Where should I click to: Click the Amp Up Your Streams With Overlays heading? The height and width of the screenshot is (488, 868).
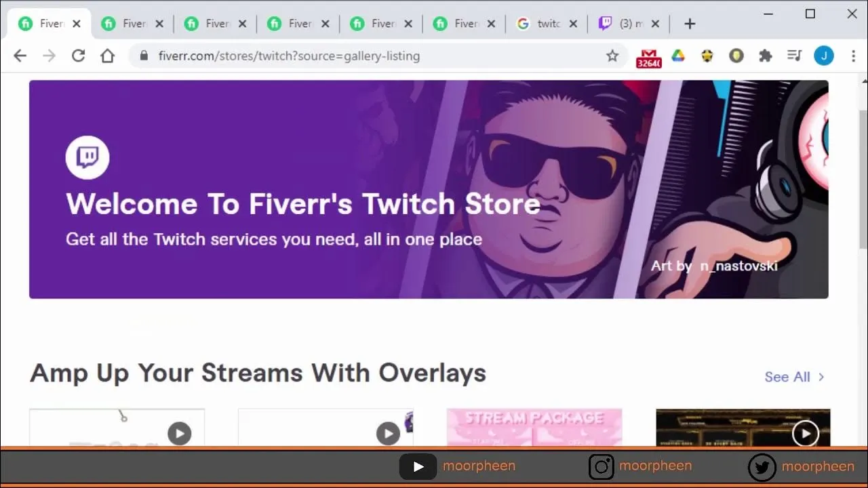pyautogui.click(x=258, y=373)
